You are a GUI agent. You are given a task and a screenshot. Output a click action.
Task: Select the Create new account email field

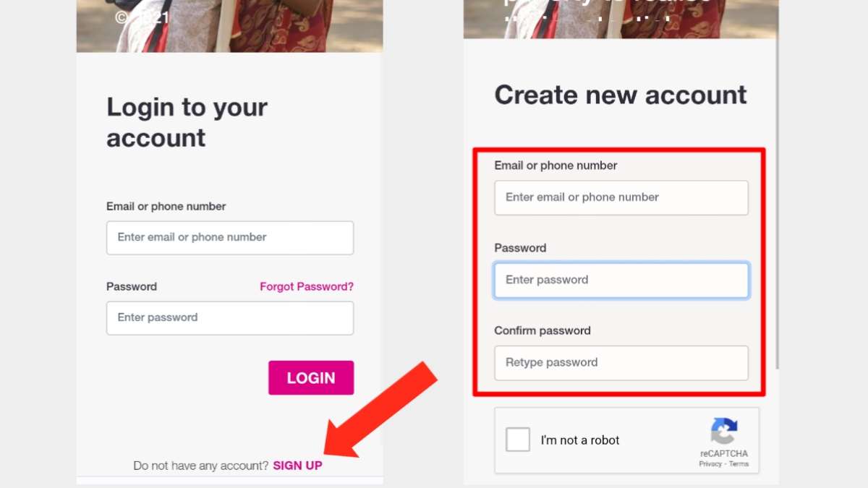point(621,197)
